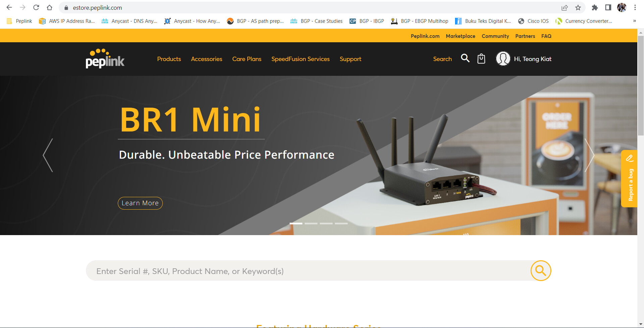This screenshot has width=644, height=328.
Task: Click the Peplink logo
Action: [105, 59]
